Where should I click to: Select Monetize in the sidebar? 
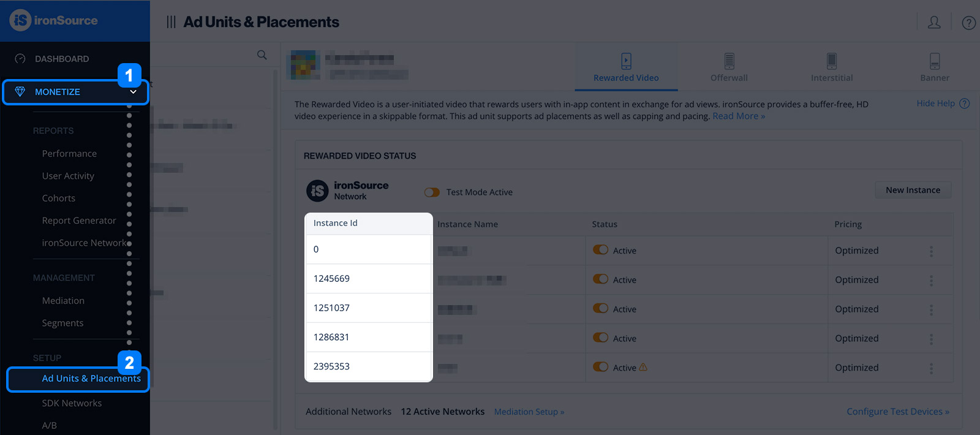(x=75, y=92)
